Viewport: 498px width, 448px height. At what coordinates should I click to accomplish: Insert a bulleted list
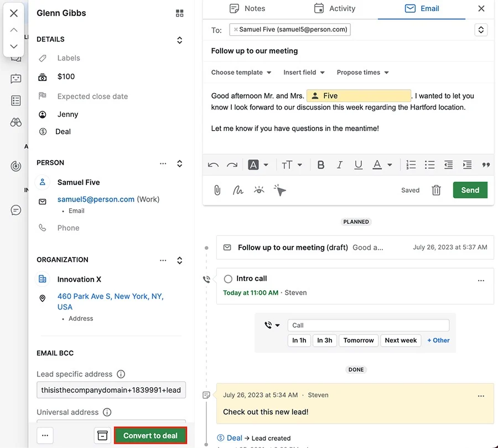[429, 164]
